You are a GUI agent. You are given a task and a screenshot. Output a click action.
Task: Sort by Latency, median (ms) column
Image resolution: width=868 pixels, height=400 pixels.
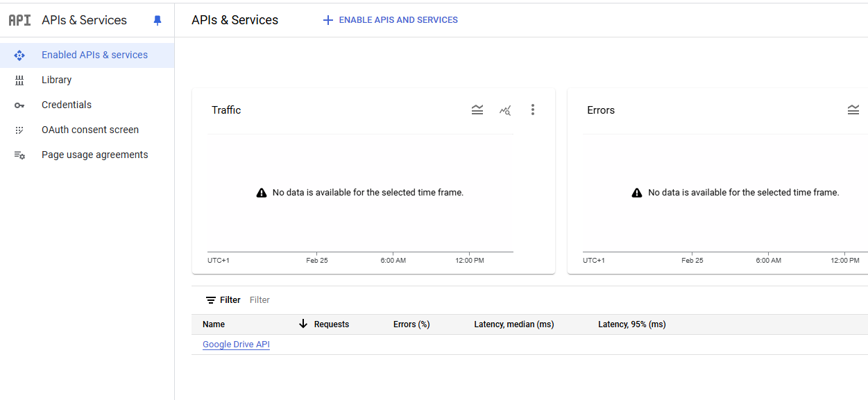point(513,324)
